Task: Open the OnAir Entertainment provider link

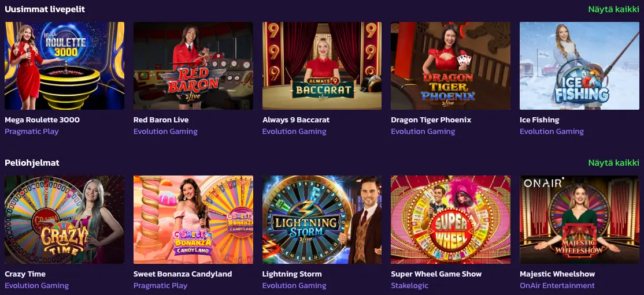Action: [557, 286]
